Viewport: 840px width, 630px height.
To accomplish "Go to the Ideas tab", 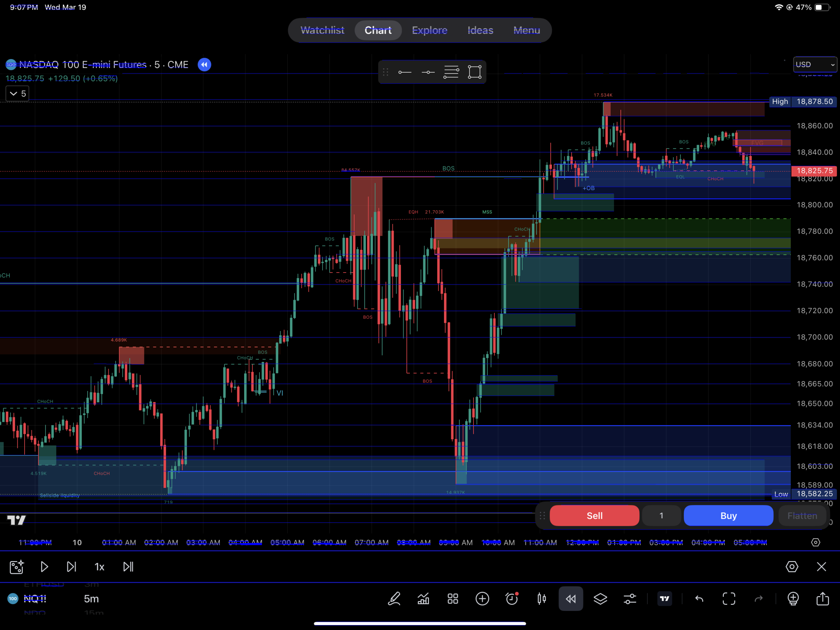I will tap(480, 31).
